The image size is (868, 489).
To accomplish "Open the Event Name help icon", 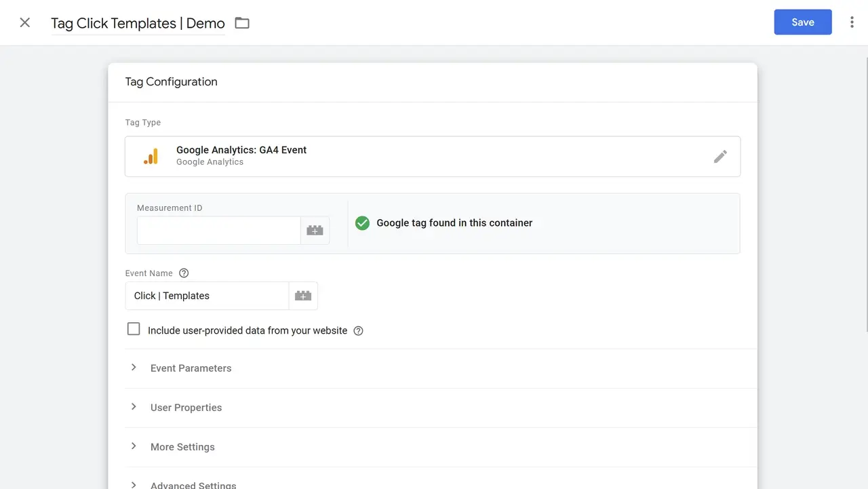I will (184, 273).
